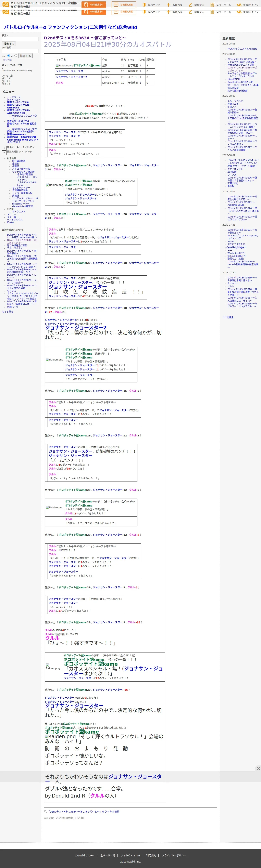Open the wiki title heading link
Viewport: 261px width, 868px height.
pos(71,27)
